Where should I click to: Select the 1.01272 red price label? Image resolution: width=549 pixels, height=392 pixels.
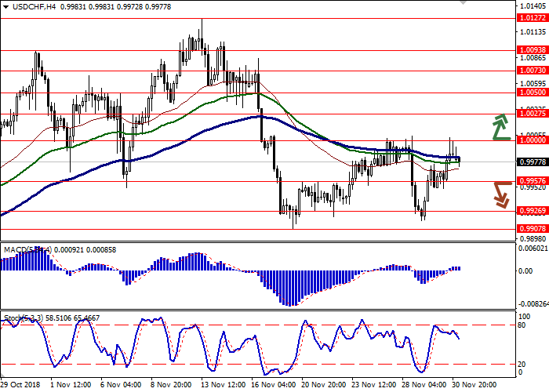coord(531,17)
